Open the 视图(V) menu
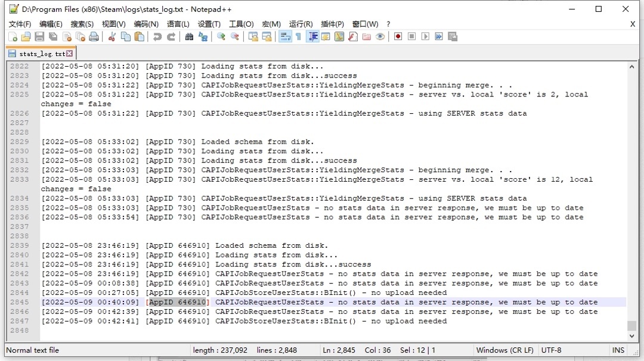 (114, 24)
